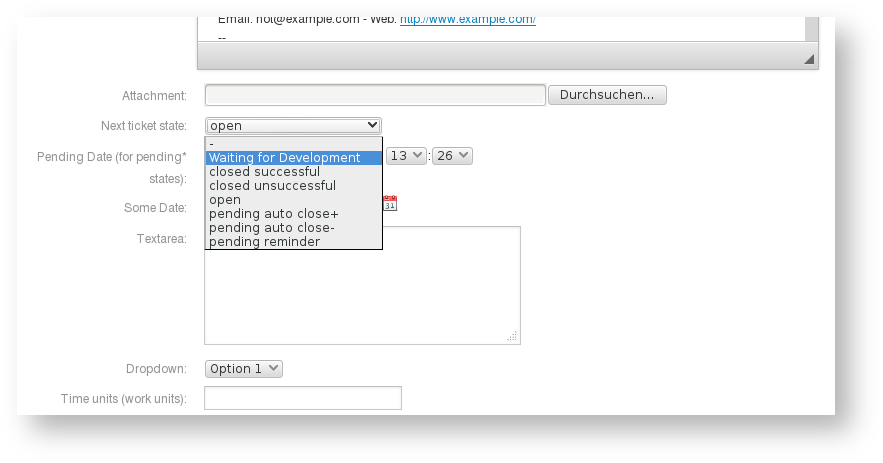Viewport: 883px width, 463px height.
Task: Select "open" in the expanded option list
Action: 293,200
